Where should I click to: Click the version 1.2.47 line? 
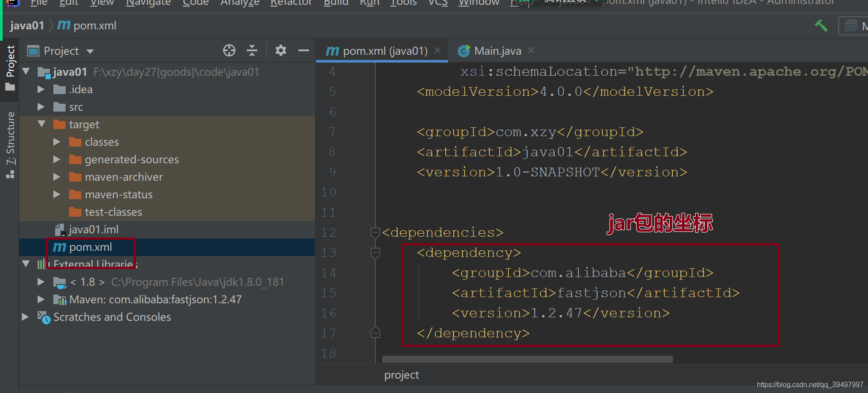560,313
